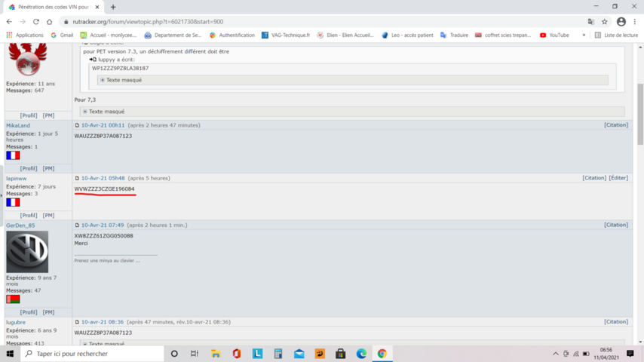Select the VIN text XW8ZZZ61ZGG050088
644x362 pixels.
pyautogui.click(x=103, y=236)
